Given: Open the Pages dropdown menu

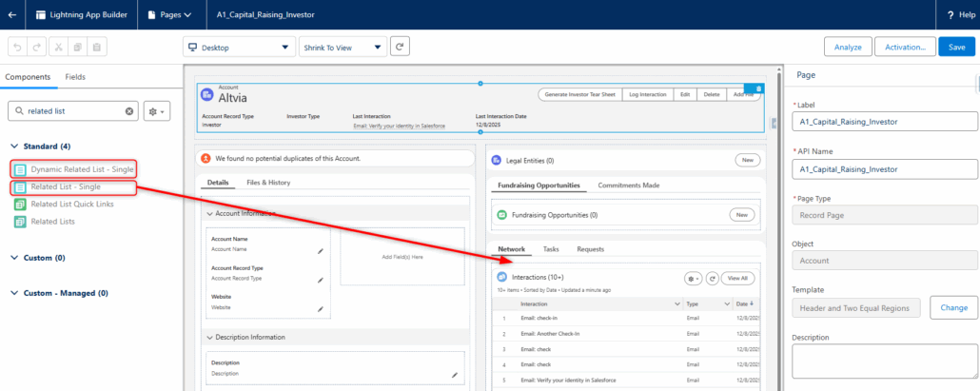Looking at the screenshot, I should [x=171, y=14].
